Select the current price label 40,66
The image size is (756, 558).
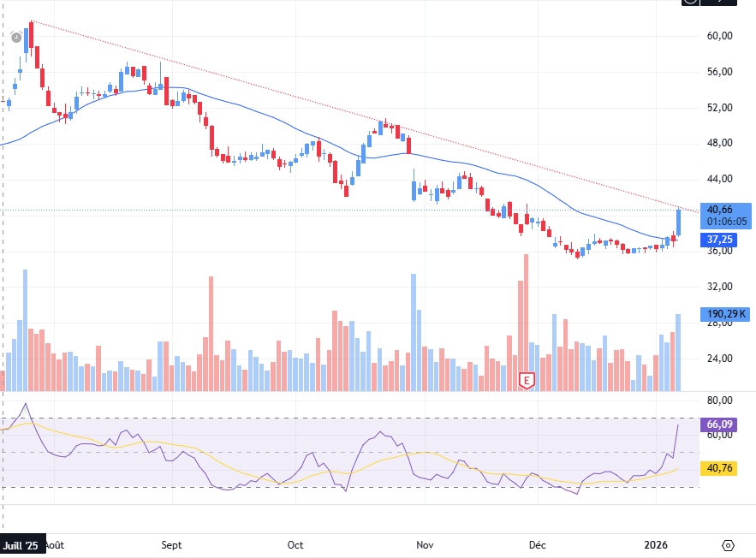(x=719, y=210)
